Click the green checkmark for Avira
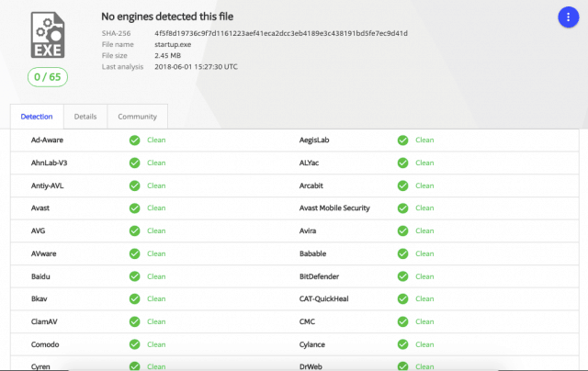This screenshot has height=371, width=588. pyautogui.click(x=402, y=230)
